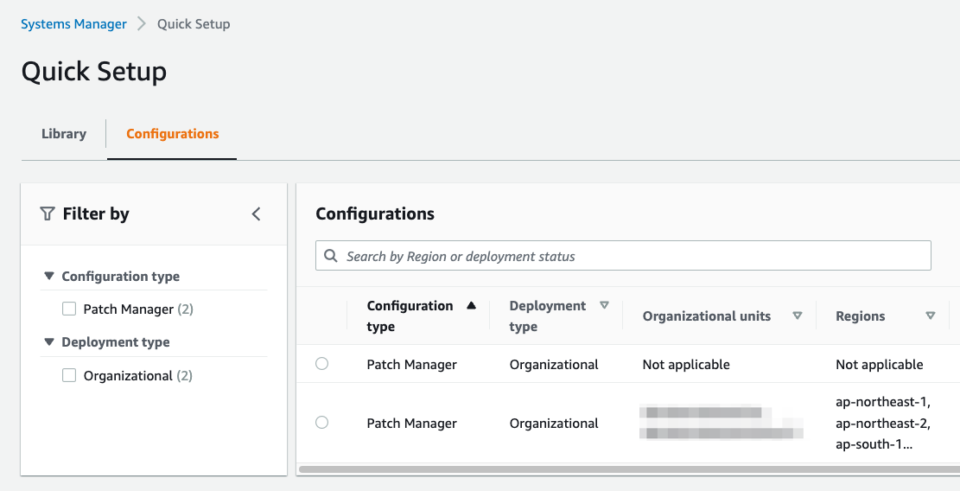The height and width of the screenshot is (491, 960).
Task: Switch to the Library tab
Action: pyautogui.click(x=64, y=133)
